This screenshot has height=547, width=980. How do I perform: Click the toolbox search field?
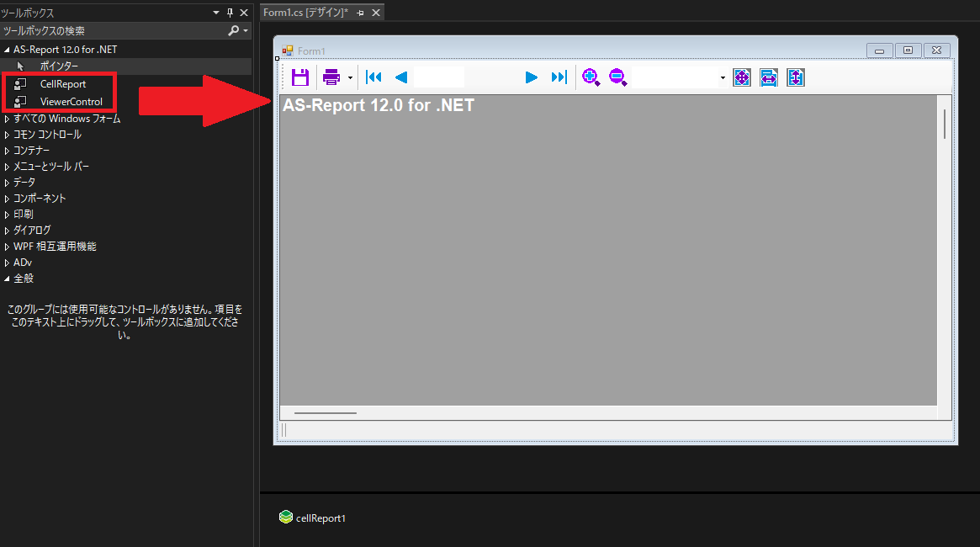113,30
